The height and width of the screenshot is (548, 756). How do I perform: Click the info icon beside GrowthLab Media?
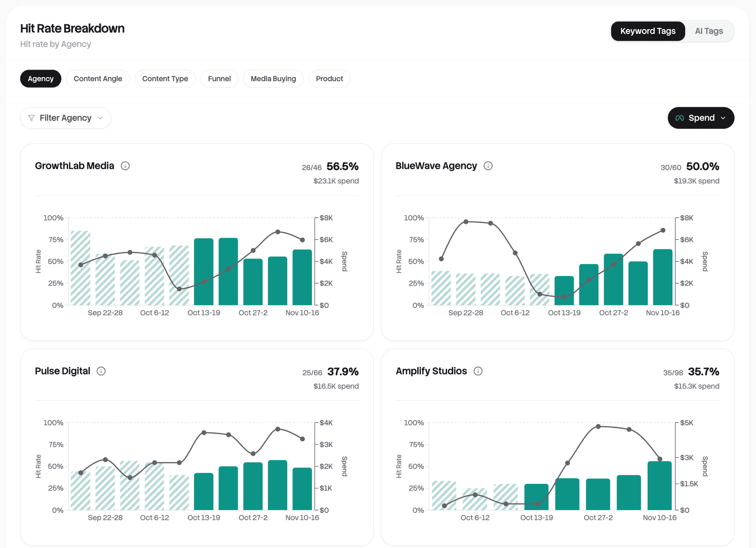(x=125, y=166)
